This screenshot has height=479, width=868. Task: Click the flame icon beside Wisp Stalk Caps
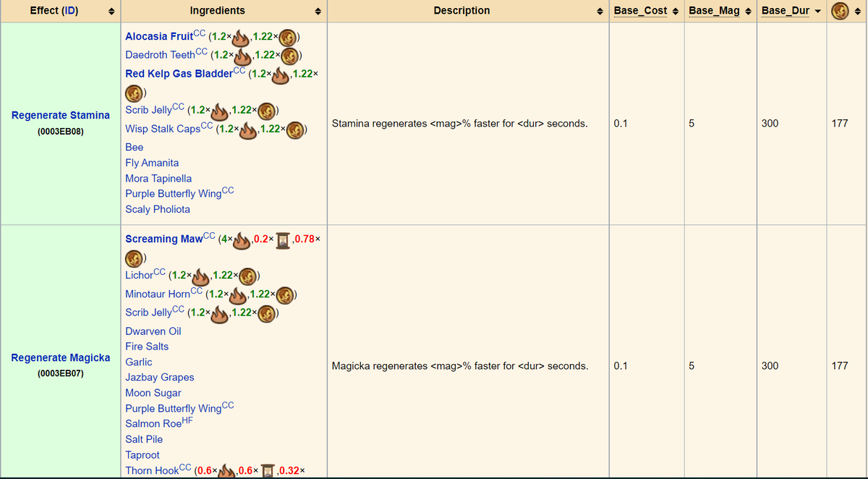pyautogui.click(x=247, y=130)
